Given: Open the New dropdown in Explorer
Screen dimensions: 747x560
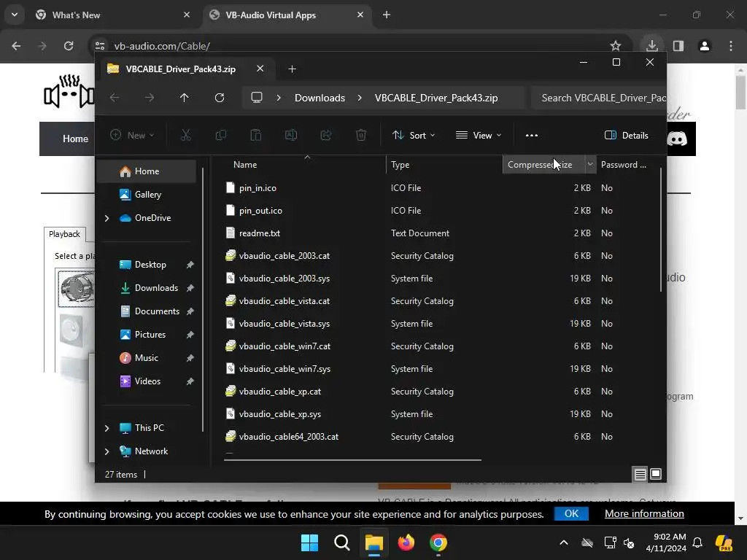Looking at the screenshot, I should click(x=132, y=135).
